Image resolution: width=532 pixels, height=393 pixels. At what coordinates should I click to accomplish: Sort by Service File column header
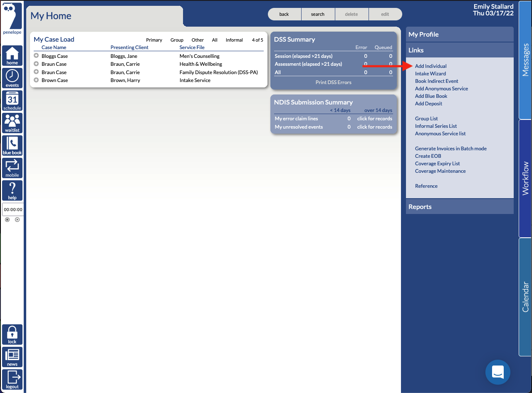tap(192, 47)
